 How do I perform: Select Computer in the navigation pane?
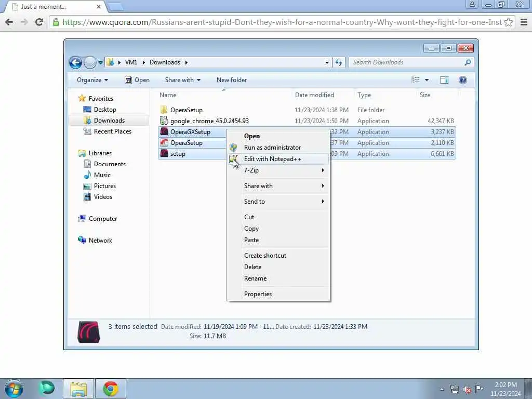pos(103,219)
